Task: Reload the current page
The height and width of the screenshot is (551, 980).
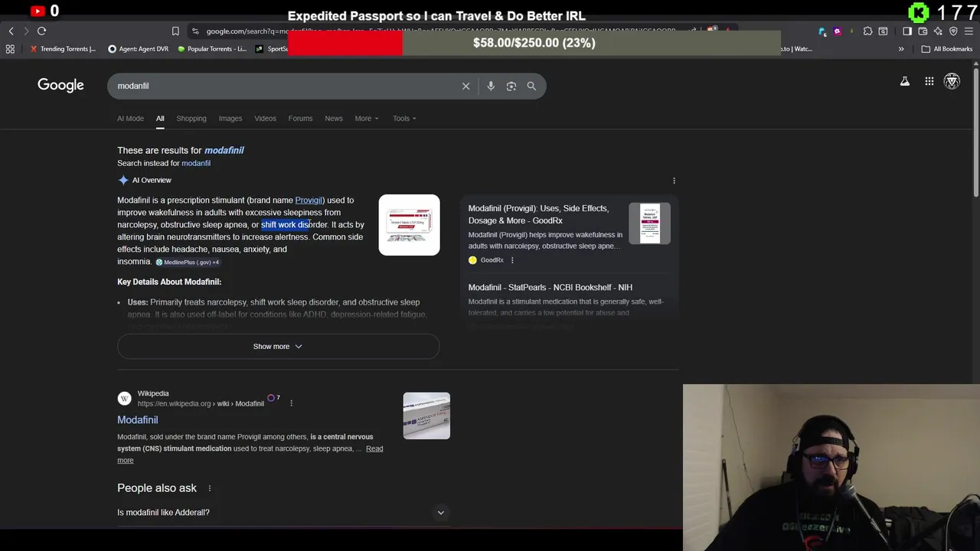Action: click(42, 31)
